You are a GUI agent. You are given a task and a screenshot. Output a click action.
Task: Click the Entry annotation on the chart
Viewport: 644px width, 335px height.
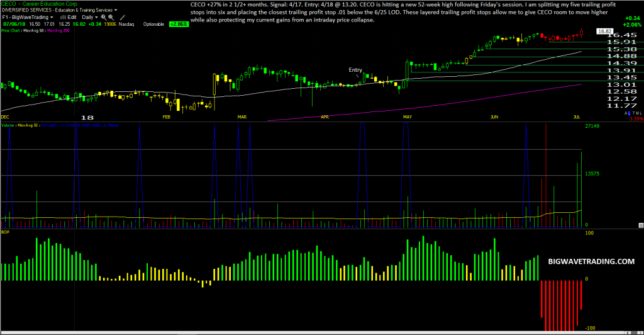[x=355, y=70]
